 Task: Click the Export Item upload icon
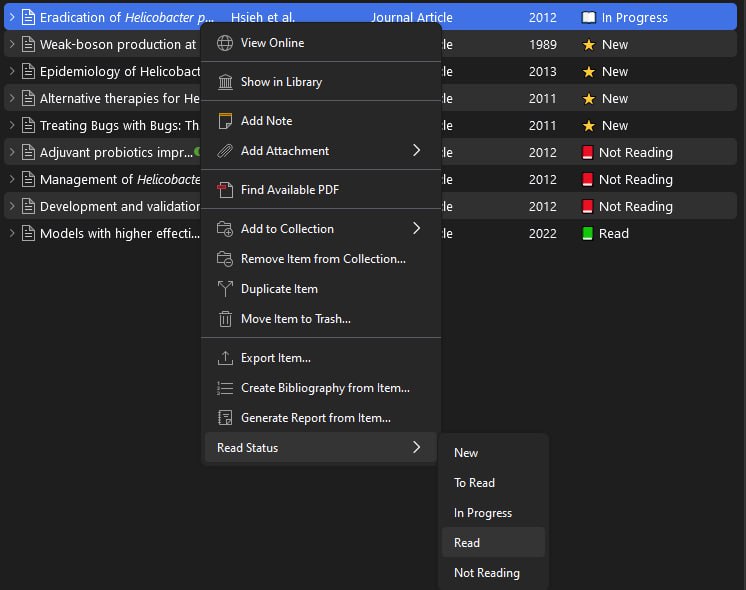[225, 358]
